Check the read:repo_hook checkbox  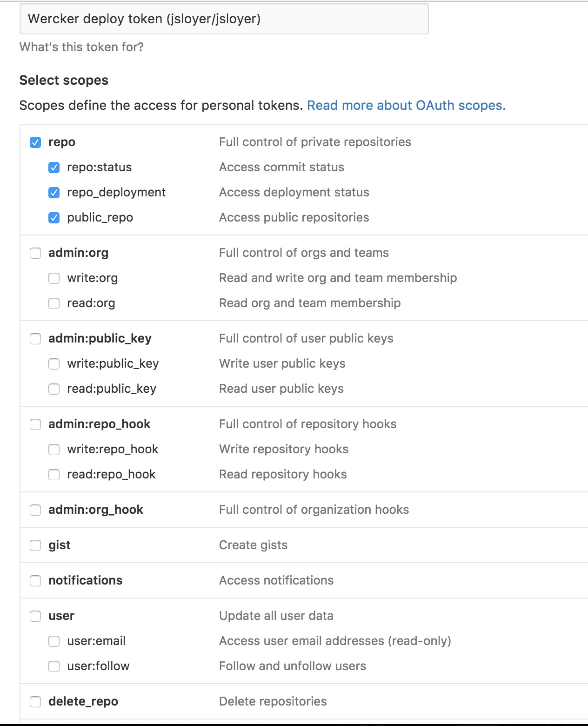click(53, 474)
